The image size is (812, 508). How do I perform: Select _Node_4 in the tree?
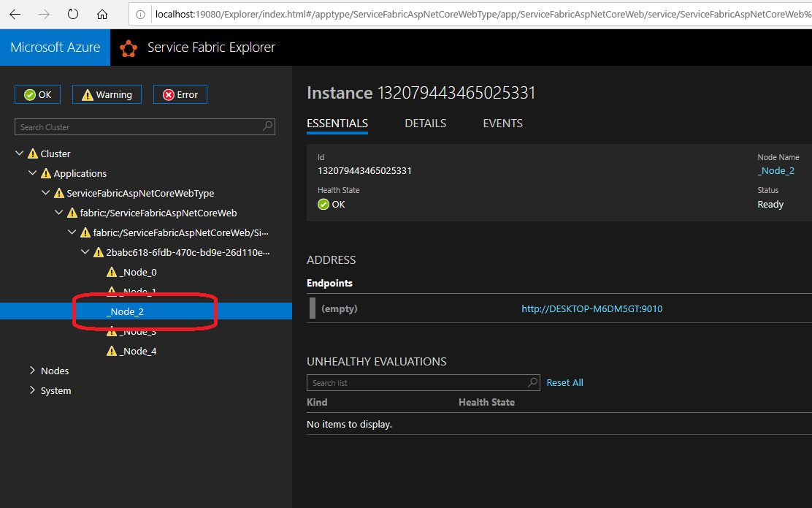138,351
